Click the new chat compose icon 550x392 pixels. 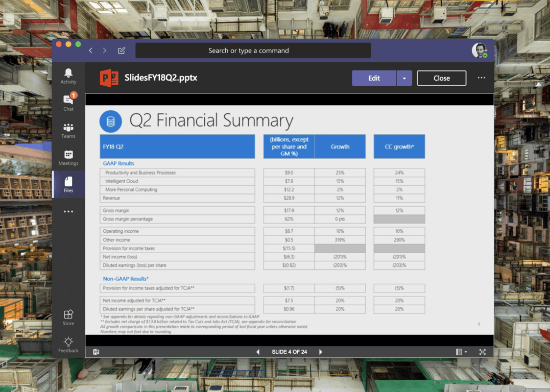[122, 51]
